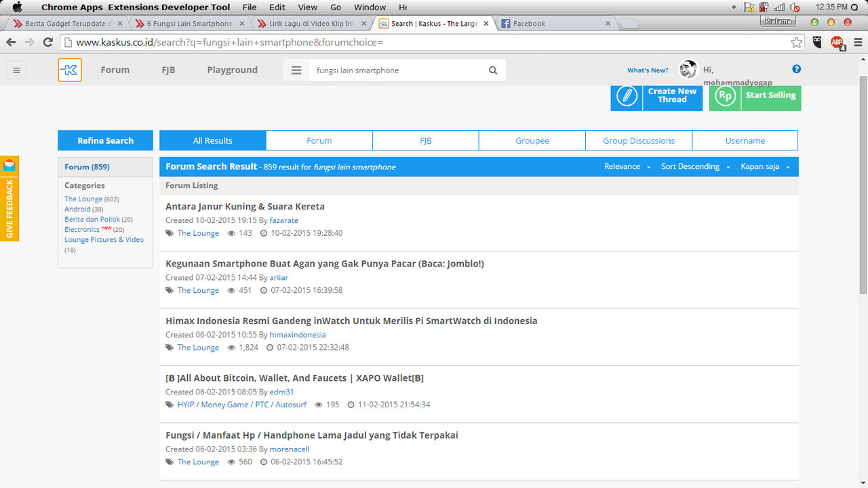Click the muted volume tray icon
Viewport: 868px width, 488px height.
pos(795,7)
